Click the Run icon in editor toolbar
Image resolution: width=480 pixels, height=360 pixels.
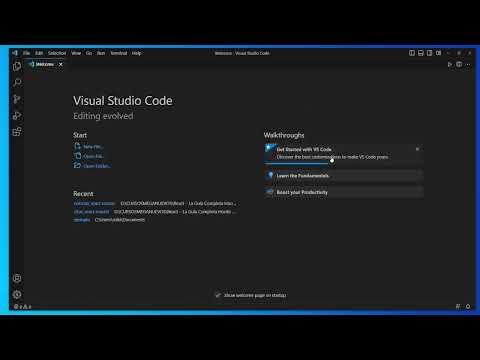coord(450,64)
